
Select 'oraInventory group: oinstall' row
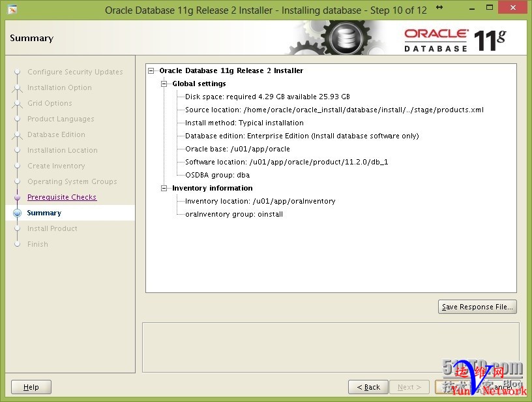(234, 214)
